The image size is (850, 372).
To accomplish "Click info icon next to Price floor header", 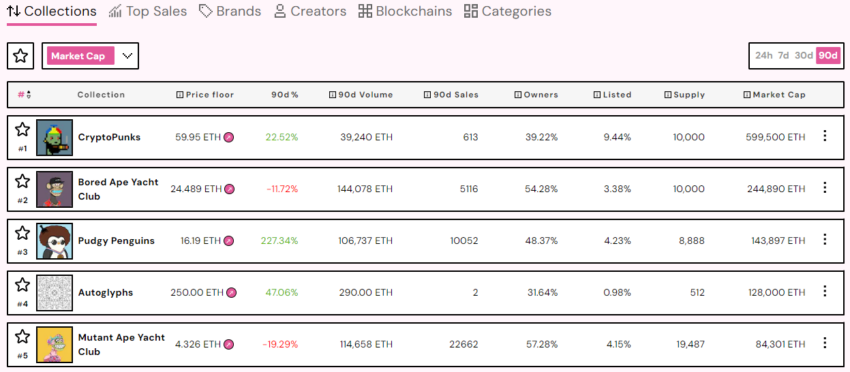I will point(180,95).
